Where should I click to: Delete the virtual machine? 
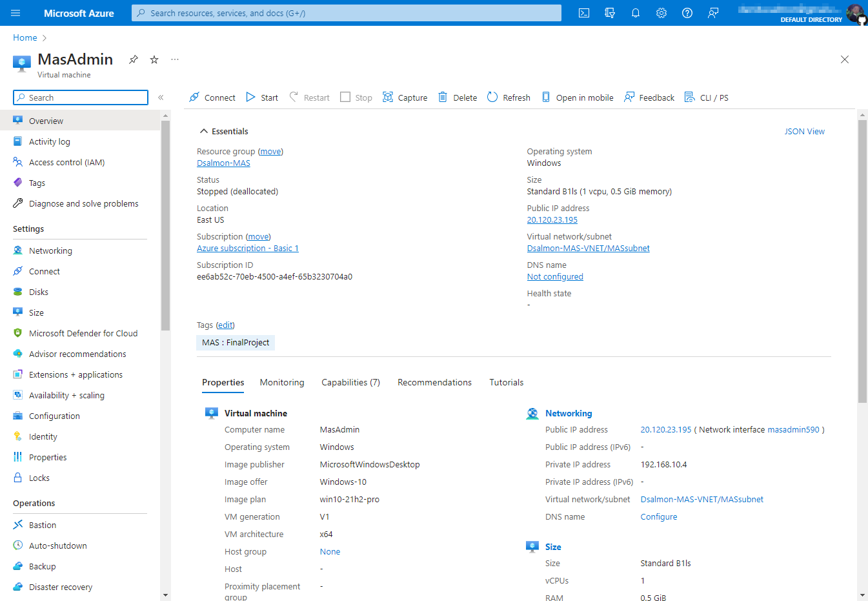(458, 97)
